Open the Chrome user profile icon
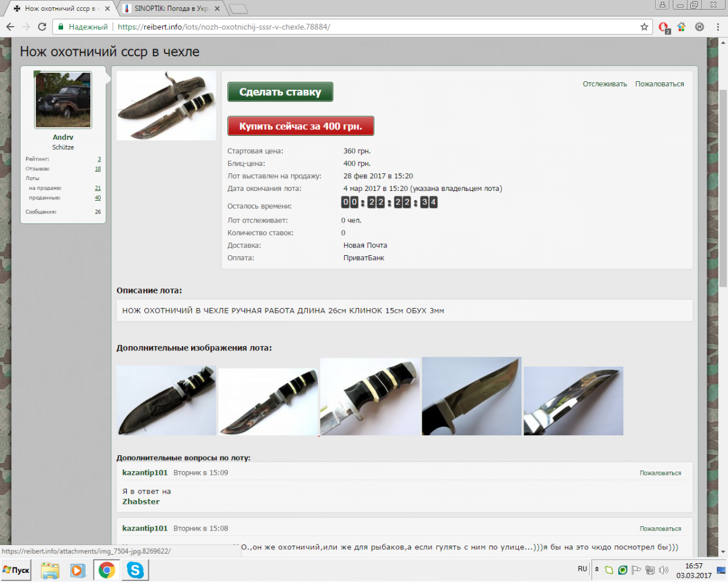Image resolution: width=728 pixels, height=582 pixels. click(x=662, y=4)
